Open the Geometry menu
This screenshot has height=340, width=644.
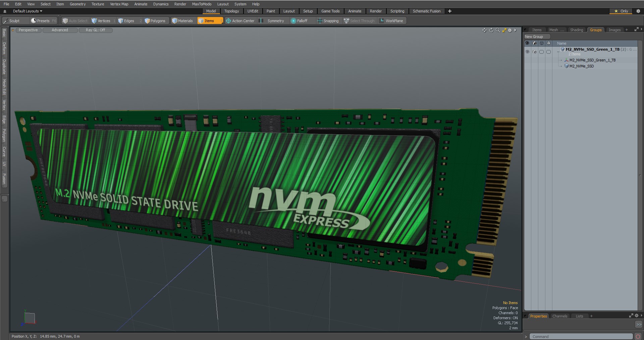pyautogui.click(x=77, y=4)
